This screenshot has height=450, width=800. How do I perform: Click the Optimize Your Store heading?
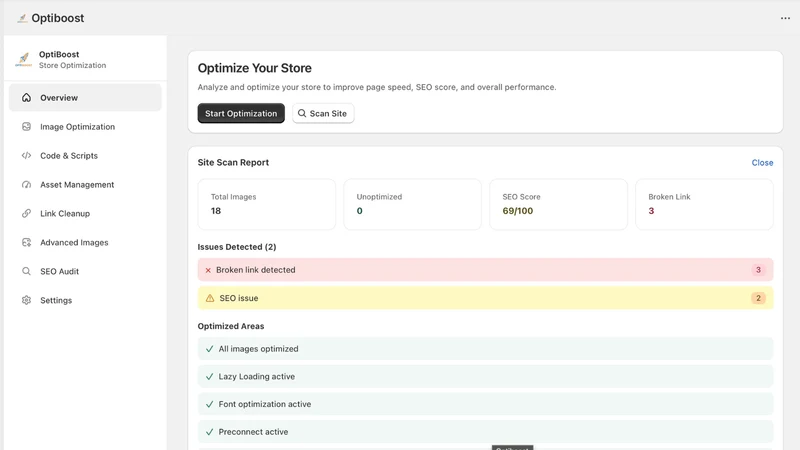[x=255, y=68]
